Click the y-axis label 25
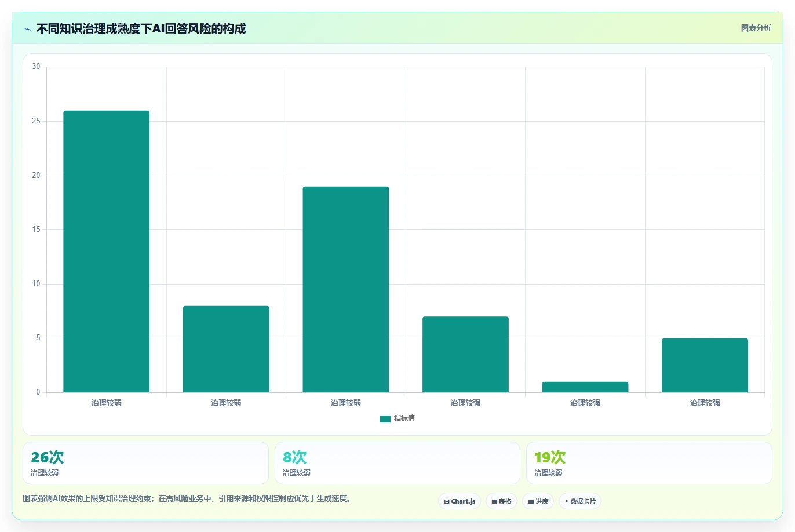The height and width of the screenshot is (532, 795). [36, 121]
